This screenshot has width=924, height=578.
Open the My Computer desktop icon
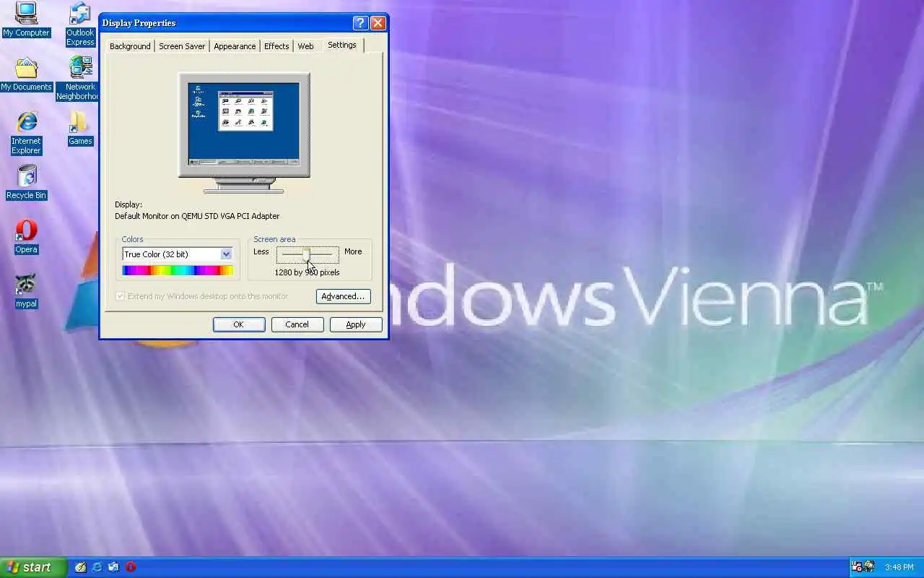(x=26, y=20)
